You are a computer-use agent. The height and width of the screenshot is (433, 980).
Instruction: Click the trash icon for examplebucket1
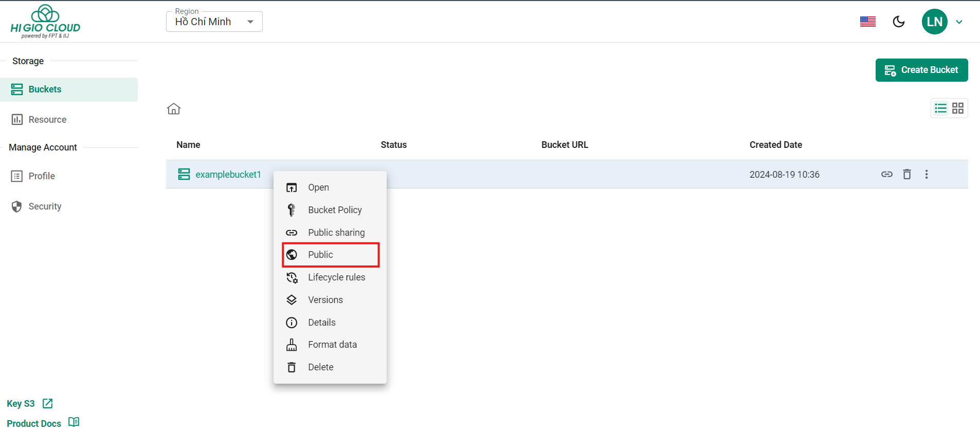click(x=907, y=174)
